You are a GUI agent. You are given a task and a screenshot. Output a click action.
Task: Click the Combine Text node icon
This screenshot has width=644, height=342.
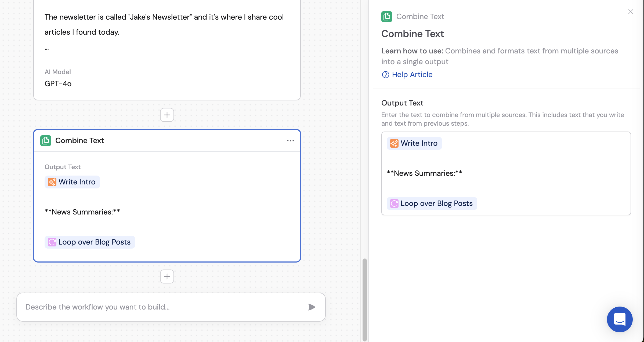[46, 140]
